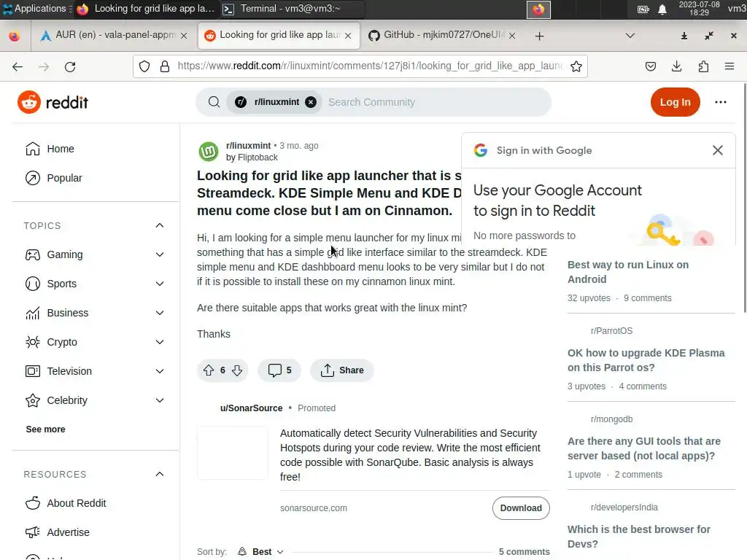
Task: Open the post's 5 comments button
Action: point(279,370)
